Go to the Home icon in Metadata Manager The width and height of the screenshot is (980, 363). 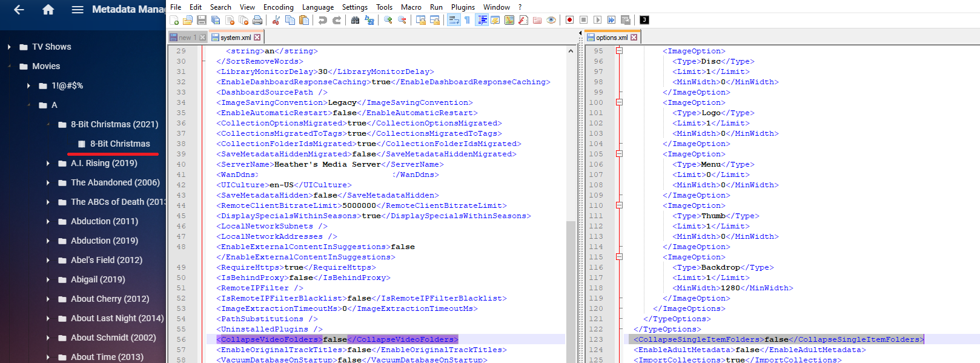[x=48, y=10]
